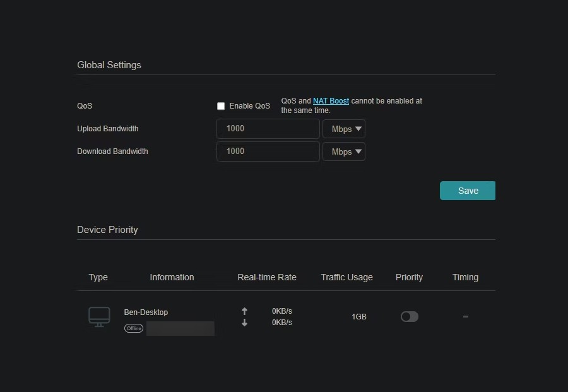
Task: Click the Real-time Rate column header
Action: pyautogui.click(x=267, y=277)
